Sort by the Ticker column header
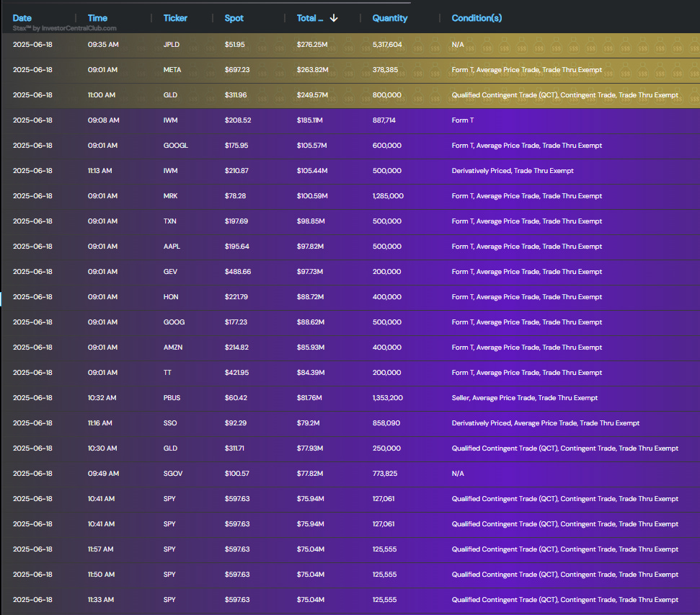 point(175,18)
